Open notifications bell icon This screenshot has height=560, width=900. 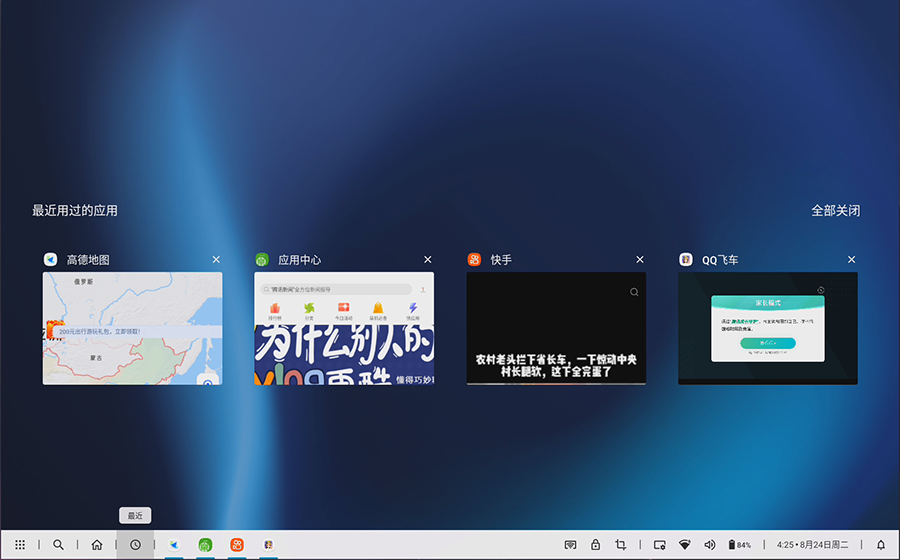(881, 545)
